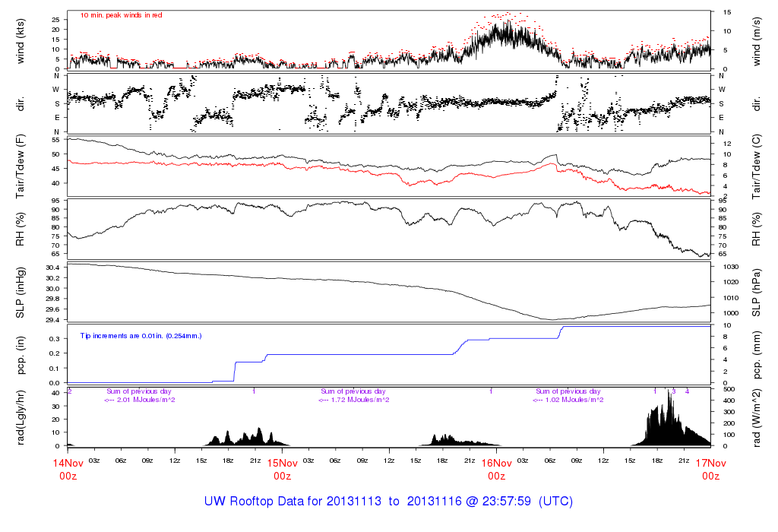This screenshot has height=532, width=778.
Task: Click the 'Tair/Tdew (F)' axis label
Action: tap(21, 166)
